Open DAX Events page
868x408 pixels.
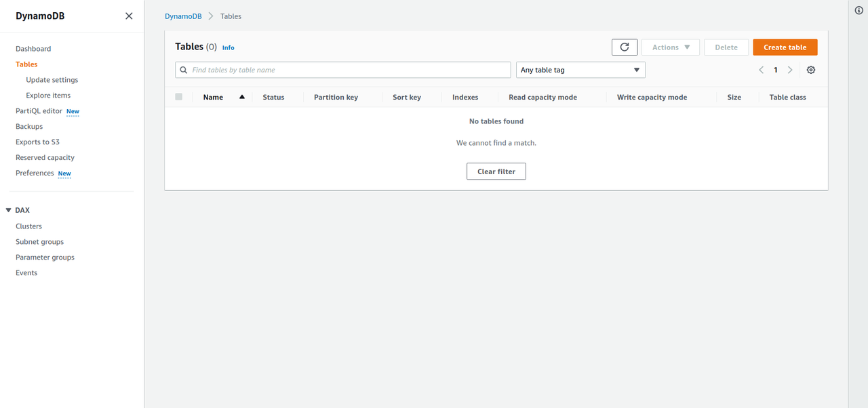(26, 273)
